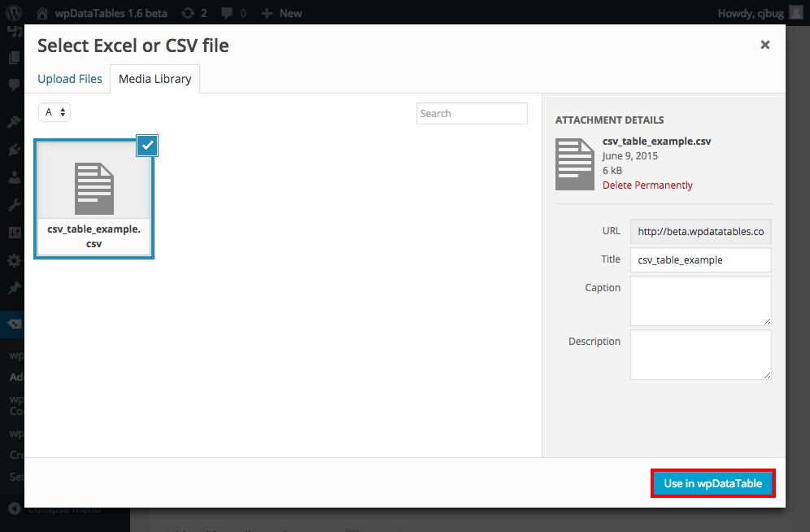Click the attachment URL field
Image resolution: width=810 pixels, height=532 pixels.
point(700,231)
